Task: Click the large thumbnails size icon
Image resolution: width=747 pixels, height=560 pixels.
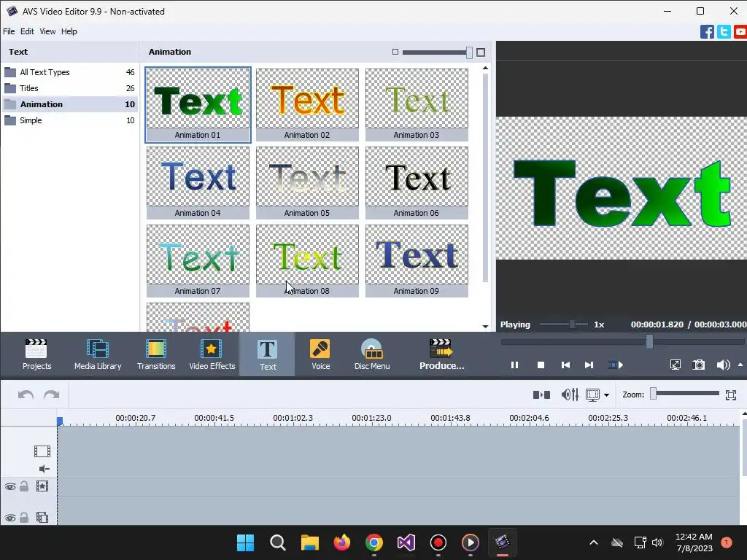Action: coord(481,52)
